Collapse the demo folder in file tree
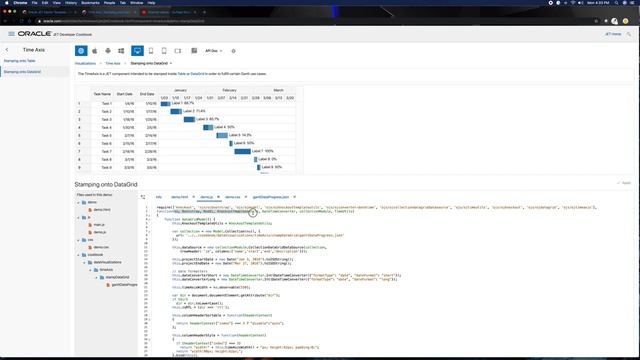Viewport: 640px width, 360px height. 78,202
